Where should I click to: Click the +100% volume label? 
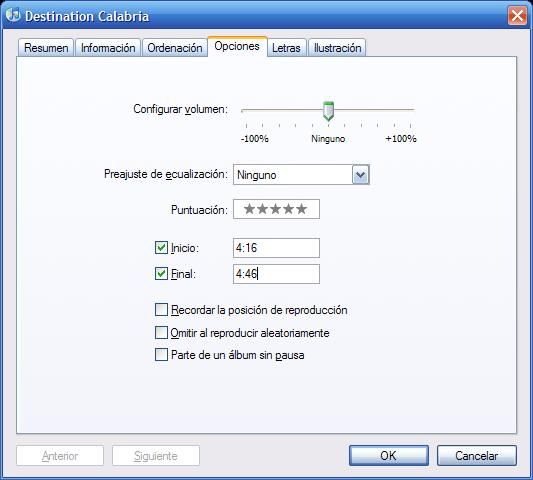(401, 139)
